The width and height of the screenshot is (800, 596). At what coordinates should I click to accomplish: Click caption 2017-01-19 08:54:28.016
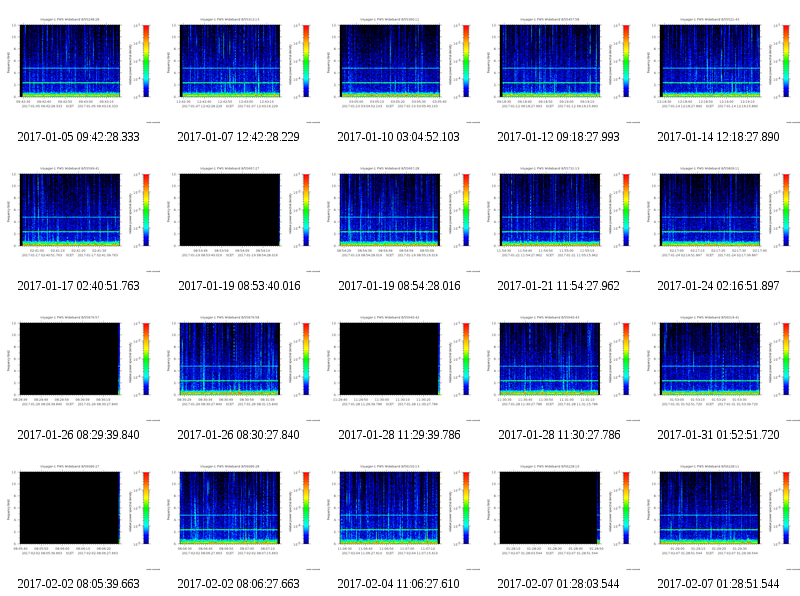pyautogui.click(x=399, y=286)
